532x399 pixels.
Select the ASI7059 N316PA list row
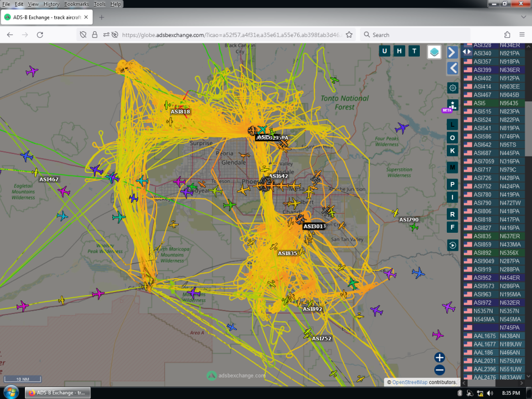tap(494, 161)
